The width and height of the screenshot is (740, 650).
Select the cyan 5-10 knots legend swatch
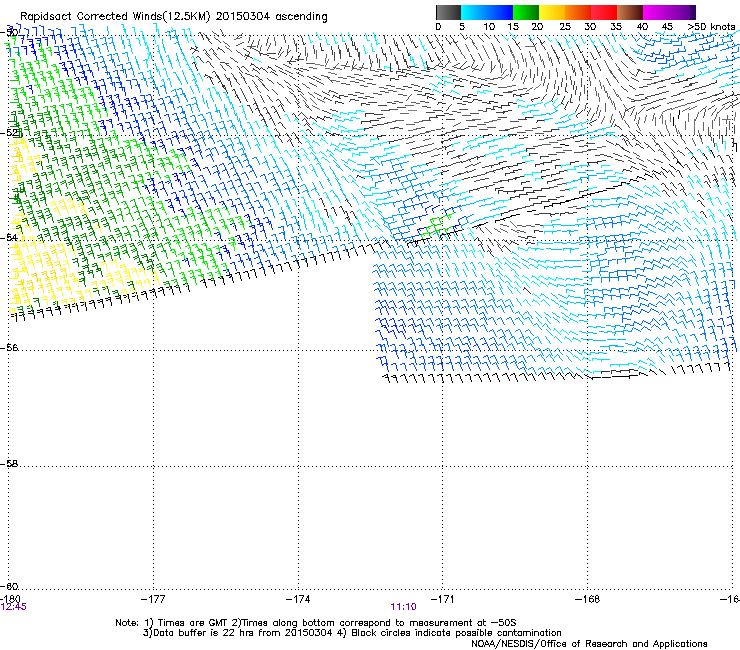pyautogui.click(x=474, y=12)
